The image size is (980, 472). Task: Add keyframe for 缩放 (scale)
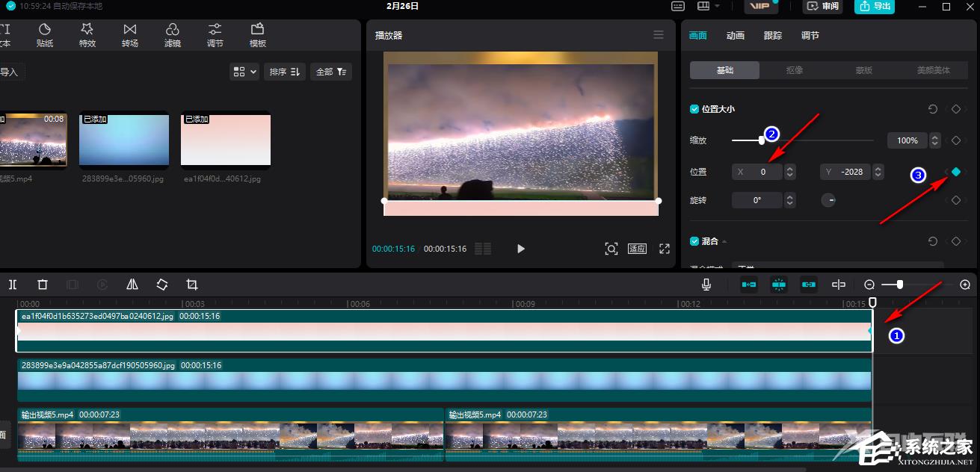tap(956, 140)
